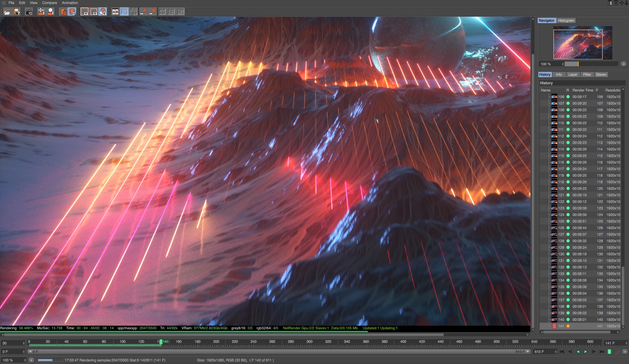The height and width of the screenshot is (364, 629).
Task: Switch to the Histogram tab
Action: coord(566,20)
